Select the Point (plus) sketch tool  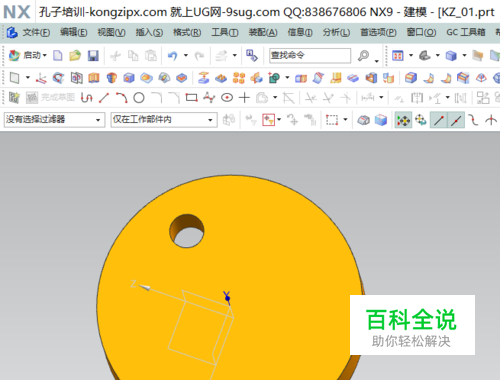pyautogui.click(x=244, y=98)
